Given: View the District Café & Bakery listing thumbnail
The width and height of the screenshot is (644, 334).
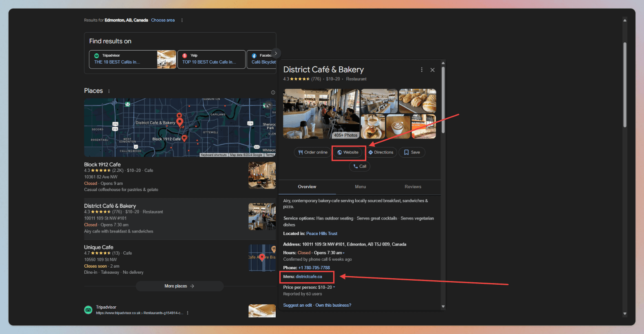Looking at the screenshot, I should pyautogui.click(x=262, y=216).
